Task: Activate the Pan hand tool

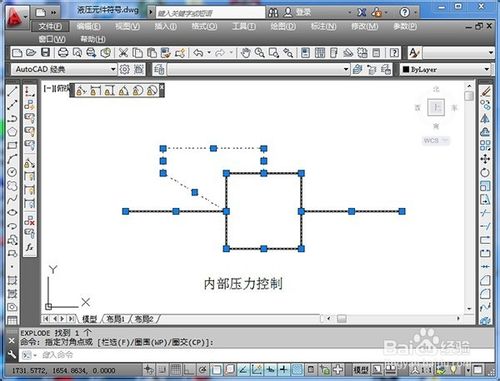Action: (246, 53)
